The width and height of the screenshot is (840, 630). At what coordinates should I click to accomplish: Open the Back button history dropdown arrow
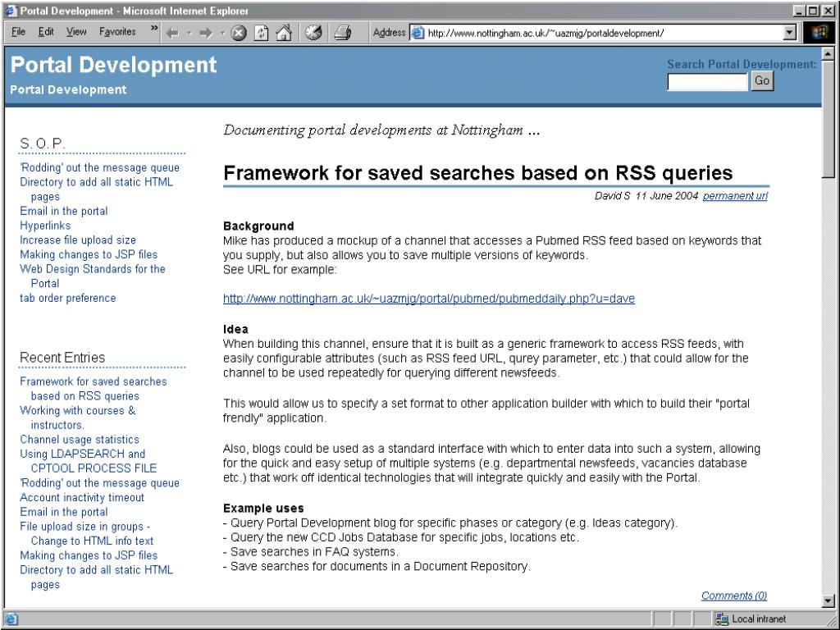189,33
